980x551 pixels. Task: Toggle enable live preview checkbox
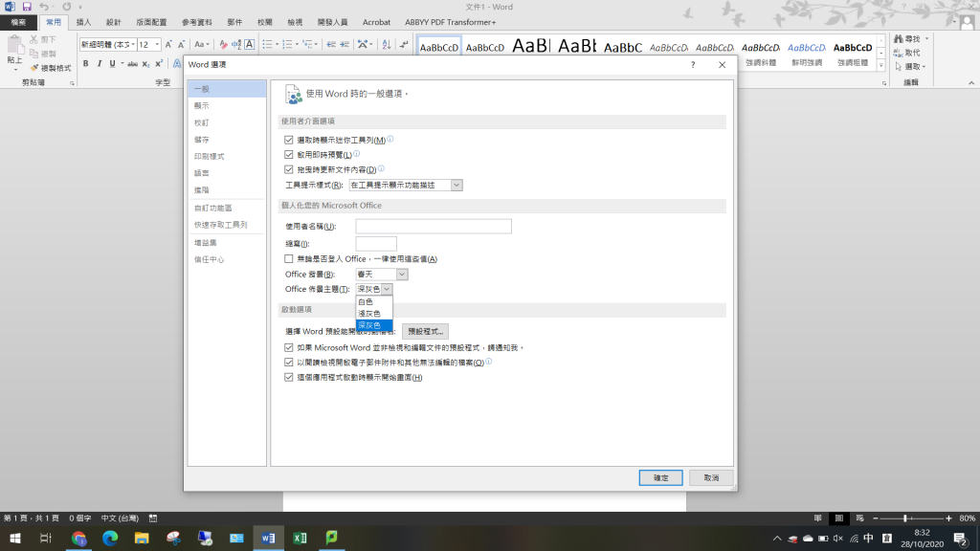289,154
